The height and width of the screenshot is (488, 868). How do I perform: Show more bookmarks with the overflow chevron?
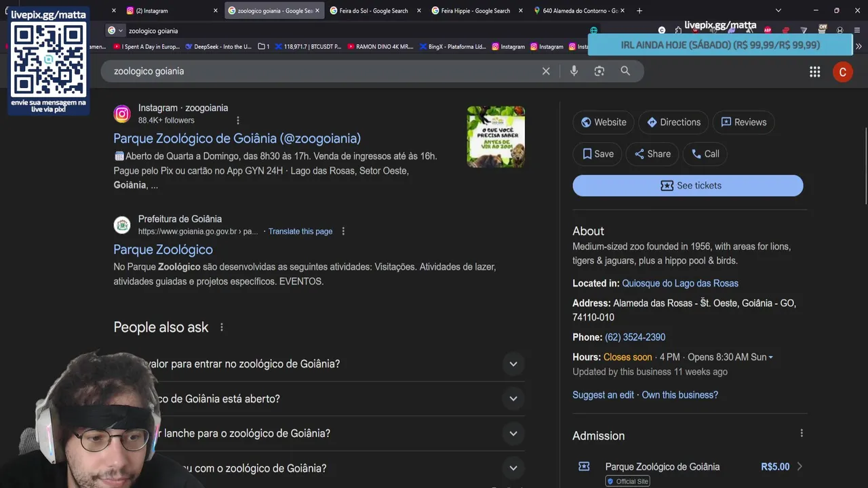click(859, 47)
